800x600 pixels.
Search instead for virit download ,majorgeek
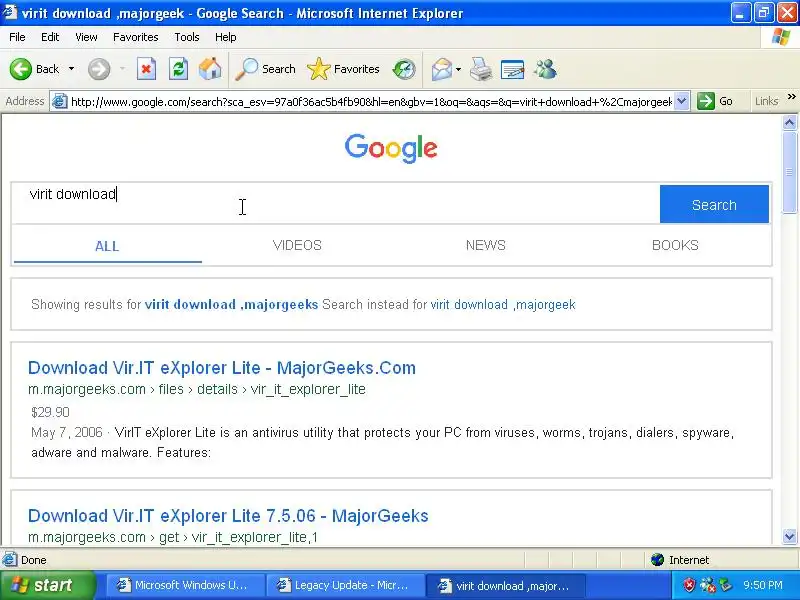503,305
